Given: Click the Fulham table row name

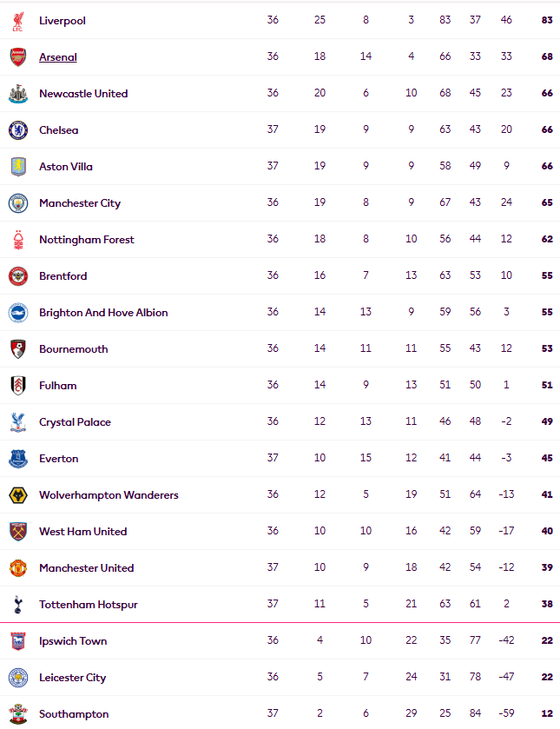Looking at the screenshot, I should (57, 386).
